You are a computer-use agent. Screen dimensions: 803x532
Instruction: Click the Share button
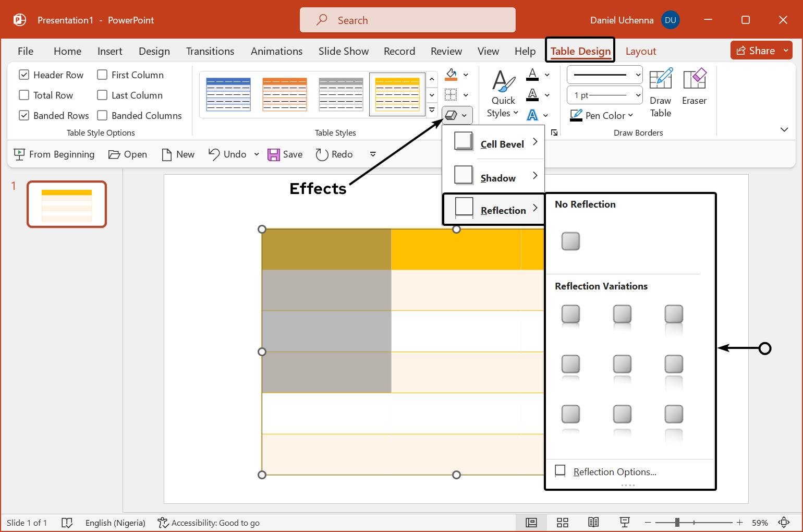point(755,51)
